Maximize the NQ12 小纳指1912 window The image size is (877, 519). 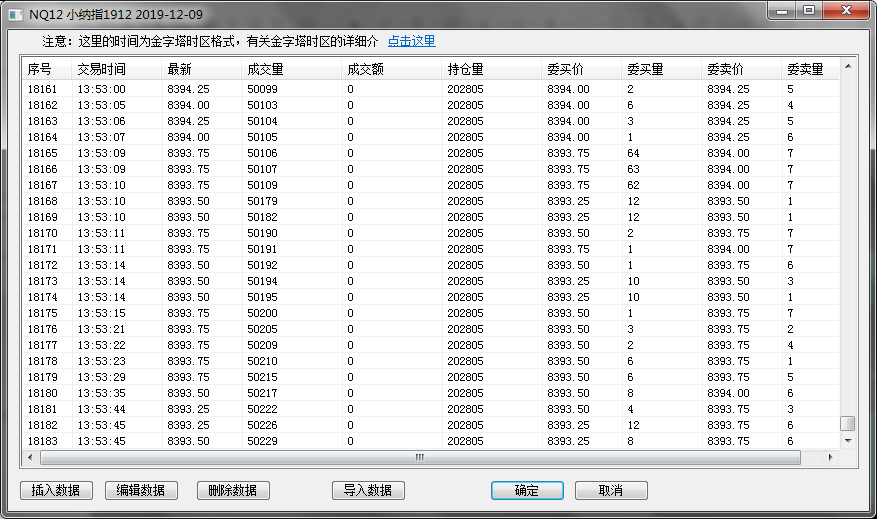click(809, 11)
